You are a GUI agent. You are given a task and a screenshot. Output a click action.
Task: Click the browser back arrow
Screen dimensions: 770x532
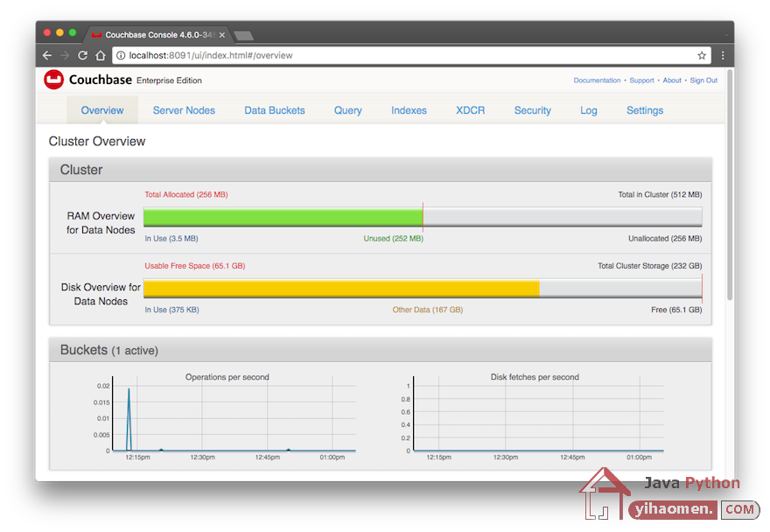47,55
